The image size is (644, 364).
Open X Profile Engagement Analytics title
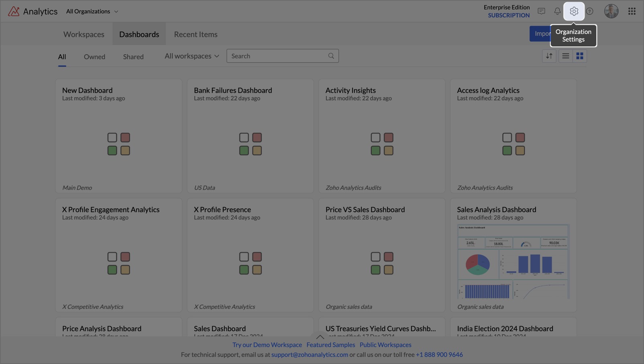111,210
